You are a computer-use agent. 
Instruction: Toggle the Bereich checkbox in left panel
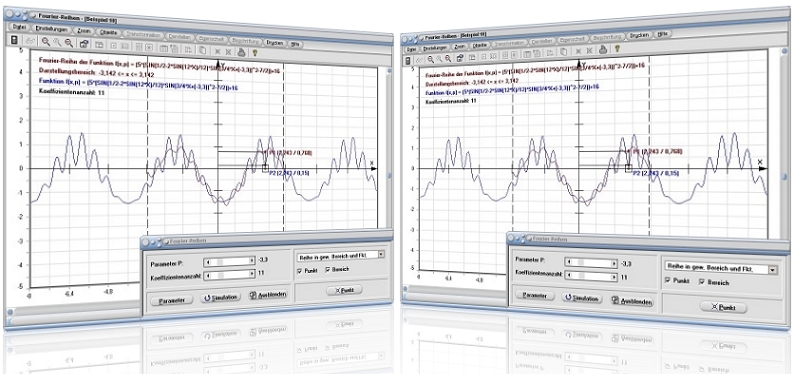pyautogui.click(x=328, y=269)
